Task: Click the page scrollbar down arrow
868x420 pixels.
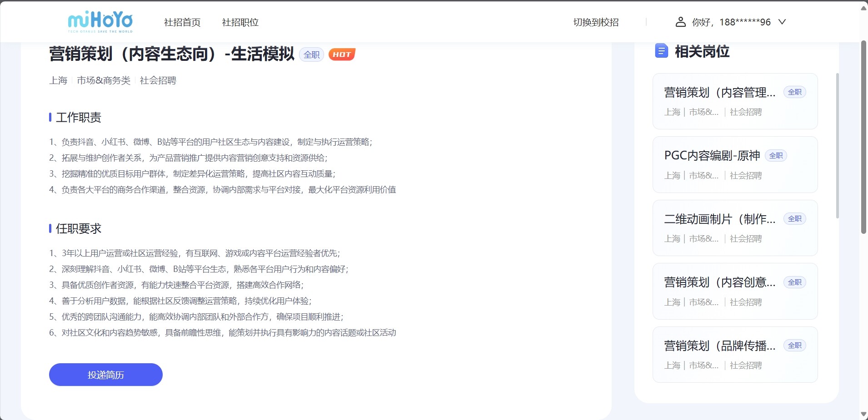Action: click(x=863, y=414)
